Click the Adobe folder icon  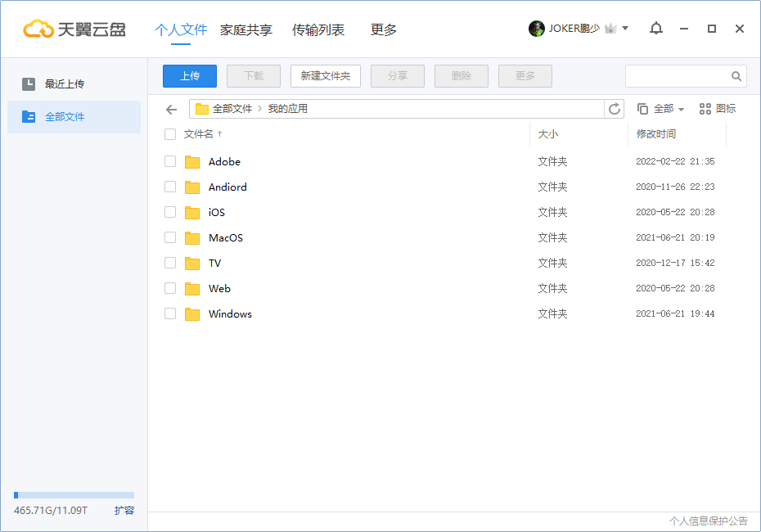(x=192, y=161)
